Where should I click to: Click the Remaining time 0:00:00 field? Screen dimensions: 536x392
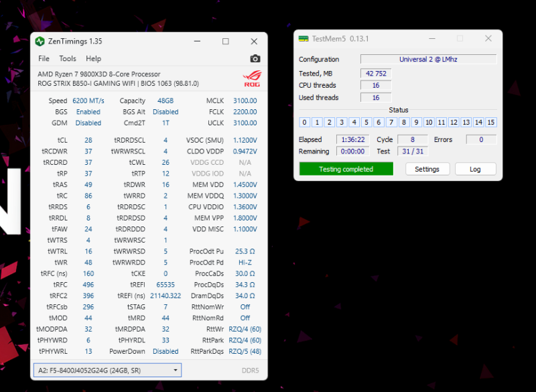pyautogui.click(x=353, y=151)
